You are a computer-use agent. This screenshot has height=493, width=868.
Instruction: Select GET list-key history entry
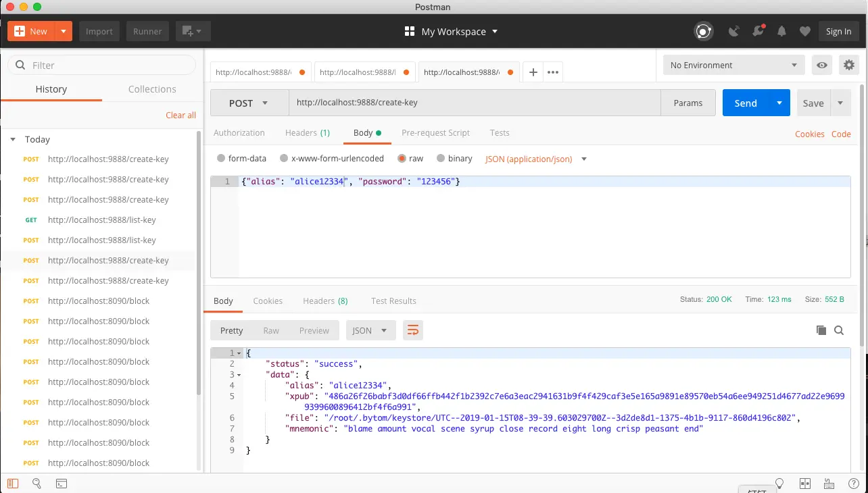(x=98, y=220)
